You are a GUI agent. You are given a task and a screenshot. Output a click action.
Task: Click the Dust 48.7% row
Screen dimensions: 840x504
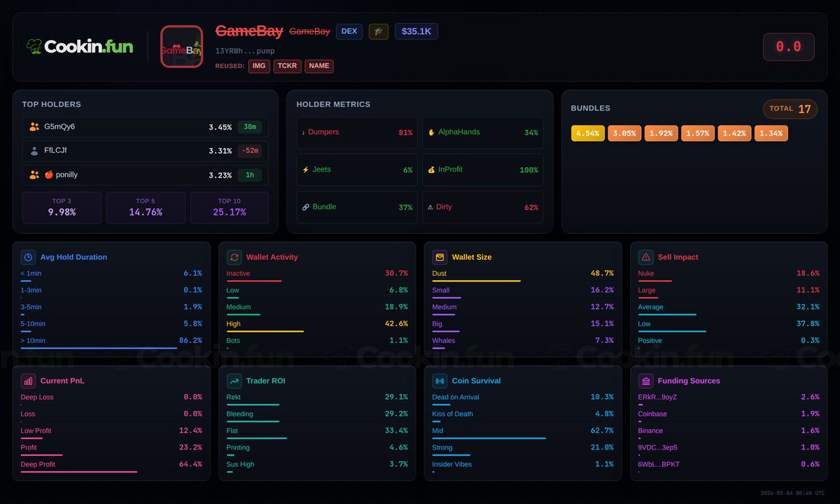(x=523, y=274)
